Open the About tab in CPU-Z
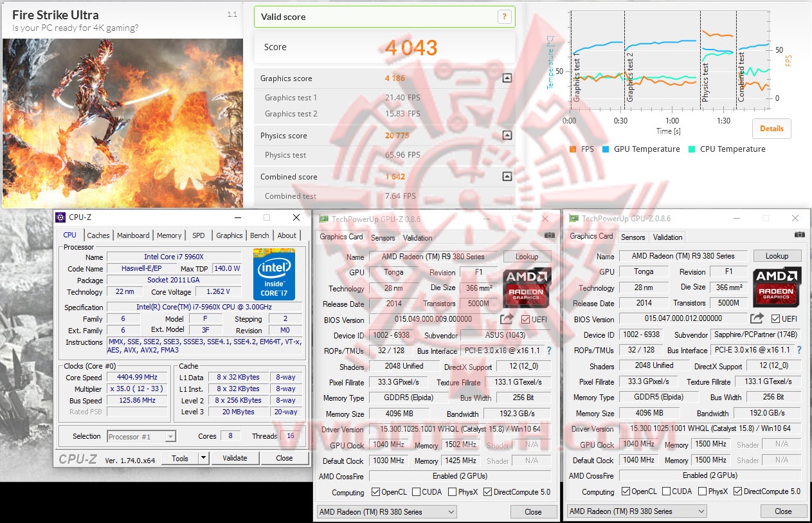812x523 pixels. 287,235
